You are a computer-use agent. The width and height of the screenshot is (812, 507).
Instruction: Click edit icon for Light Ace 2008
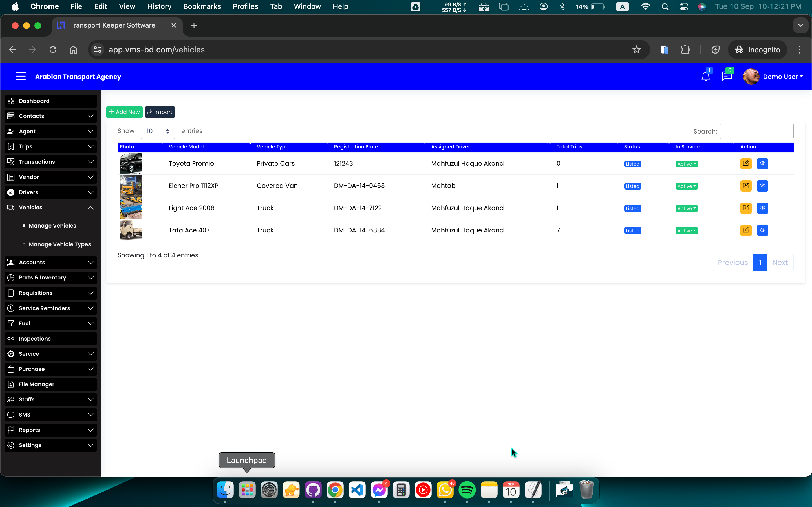pos(745,208)
